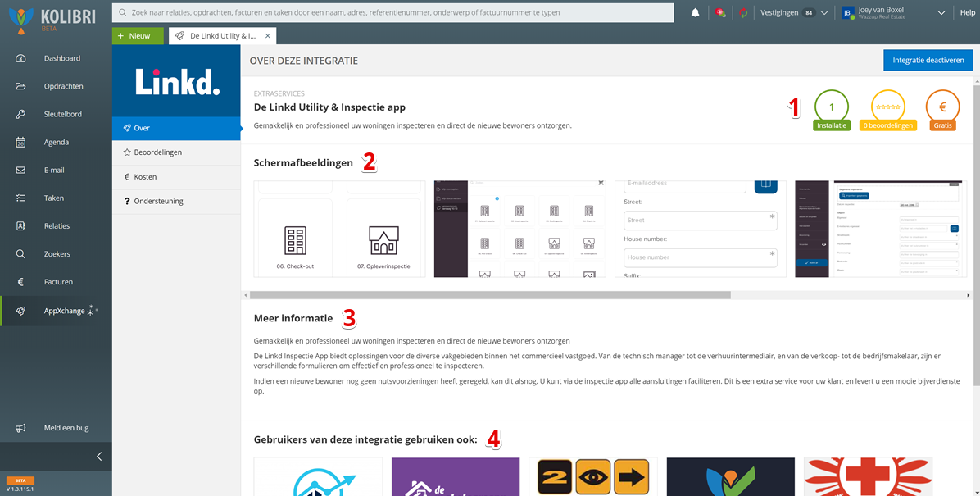This screenshot has width=980, height=496.
Task: Click the Kolibri logo
Action: pos(52,20)
